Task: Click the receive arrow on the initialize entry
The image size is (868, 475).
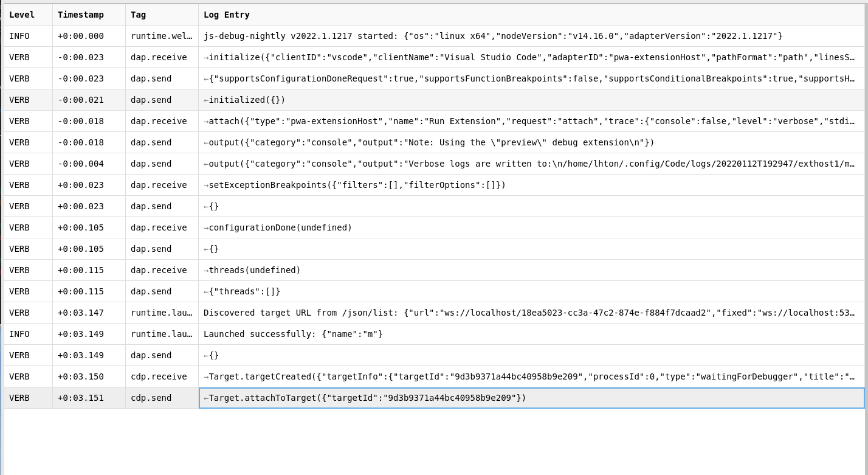Action: coord(206,57)
